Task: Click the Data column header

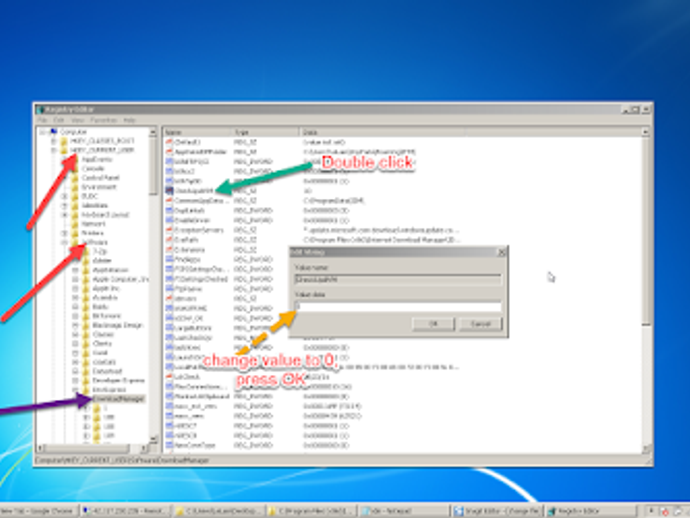Action: (382, 132)
